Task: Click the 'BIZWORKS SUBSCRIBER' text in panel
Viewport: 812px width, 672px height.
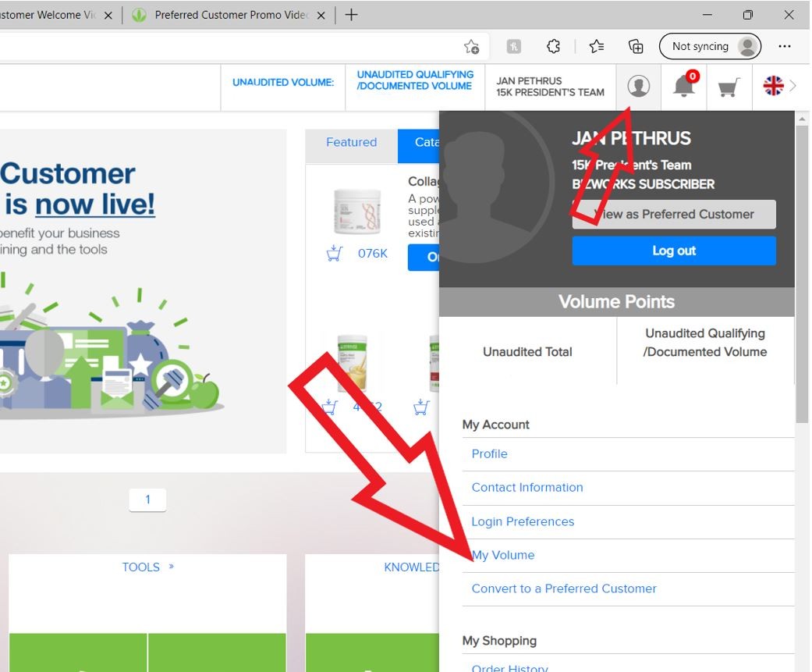Action: (644, 184)
